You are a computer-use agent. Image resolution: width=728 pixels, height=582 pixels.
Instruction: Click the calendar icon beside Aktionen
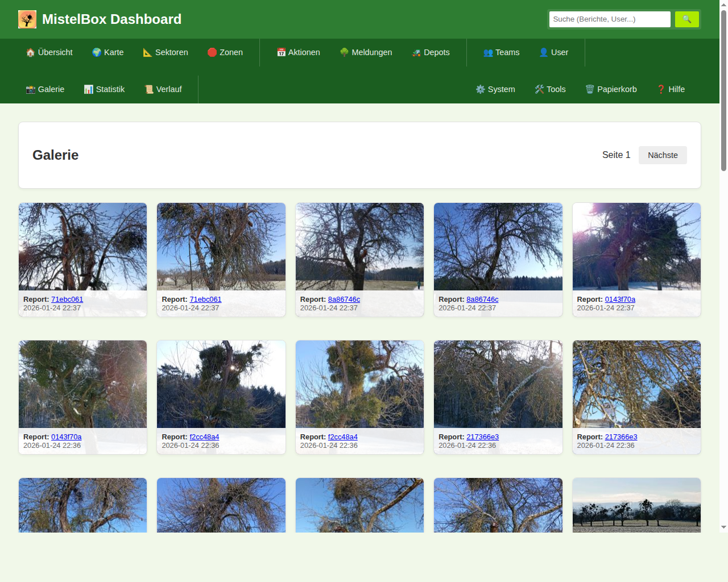coord(281,52)
